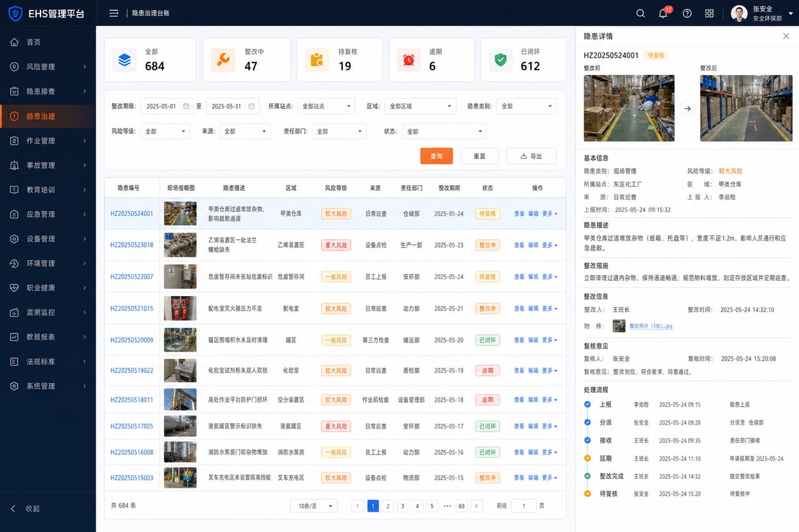
Task: Collapse sidebar with 收起 at the bottom
Action: 26,508
